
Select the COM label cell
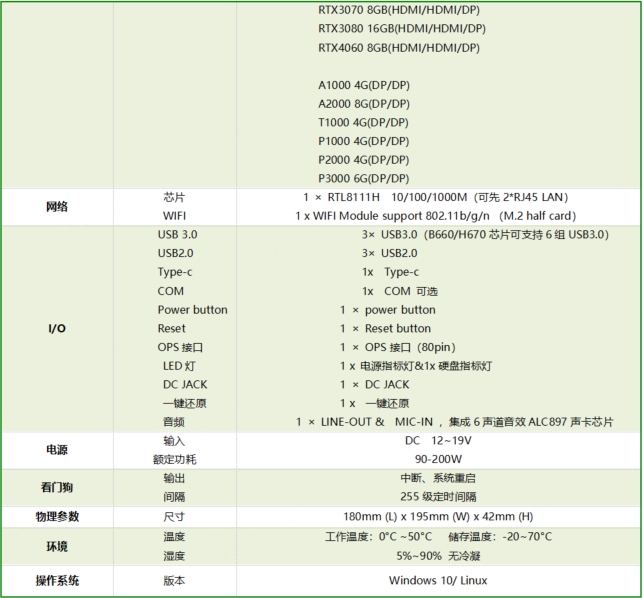click(171, 291)
